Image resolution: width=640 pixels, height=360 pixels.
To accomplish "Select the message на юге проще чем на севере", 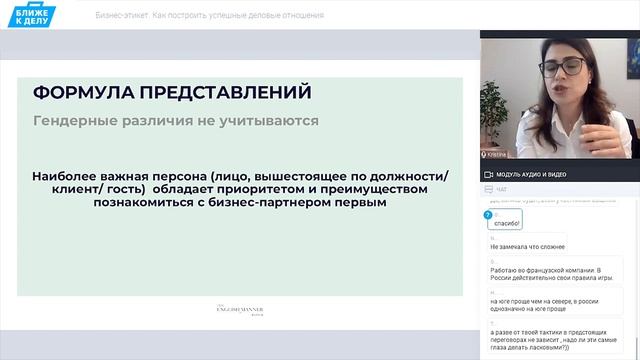I will coord(555,301).
